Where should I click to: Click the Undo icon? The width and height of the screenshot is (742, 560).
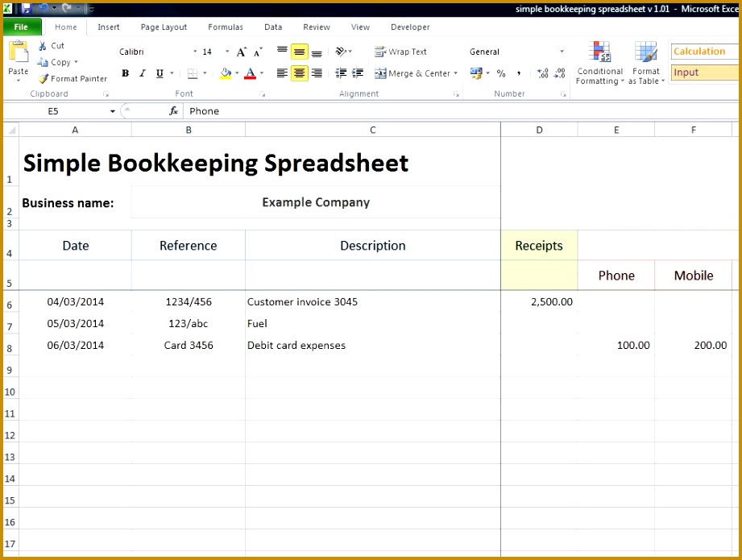pyautogui.click(x=43, y=7)
